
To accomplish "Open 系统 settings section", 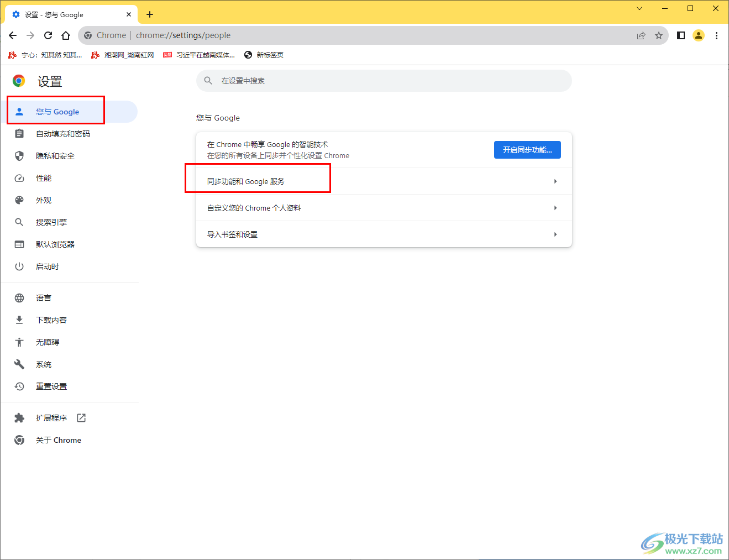I will pyautogui.click(x=69, y=364).
